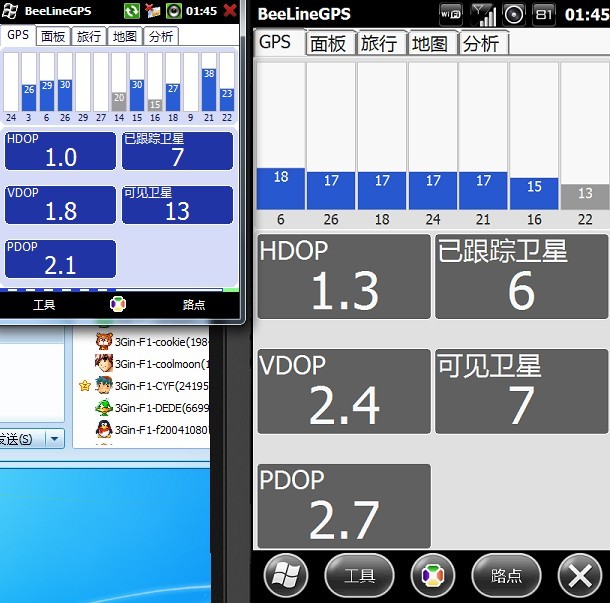Close the small BeeLineGPS window with the red X

230,11
